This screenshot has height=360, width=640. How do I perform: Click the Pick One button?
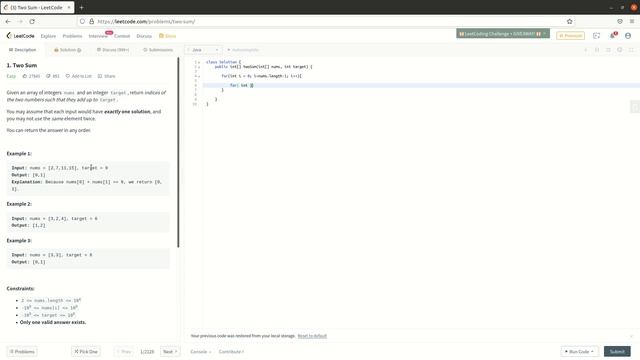[x=86, y=351]
